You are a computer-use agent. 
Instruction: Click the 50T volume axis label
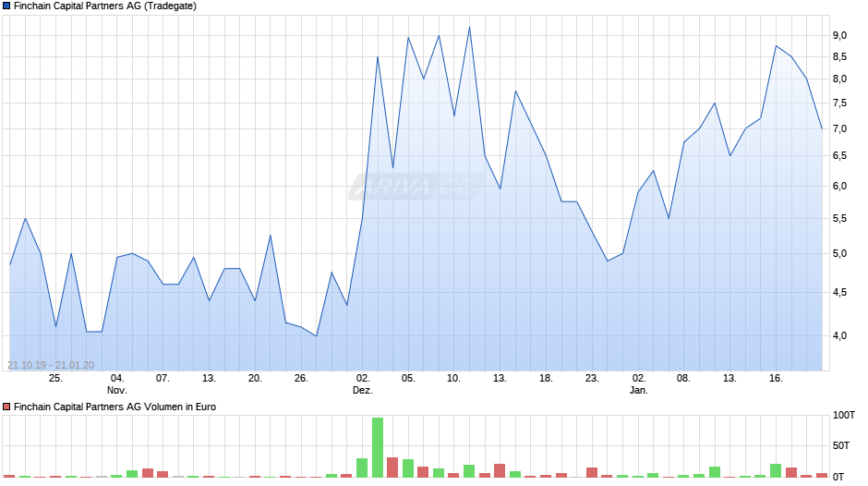click(x=841, y=445)
